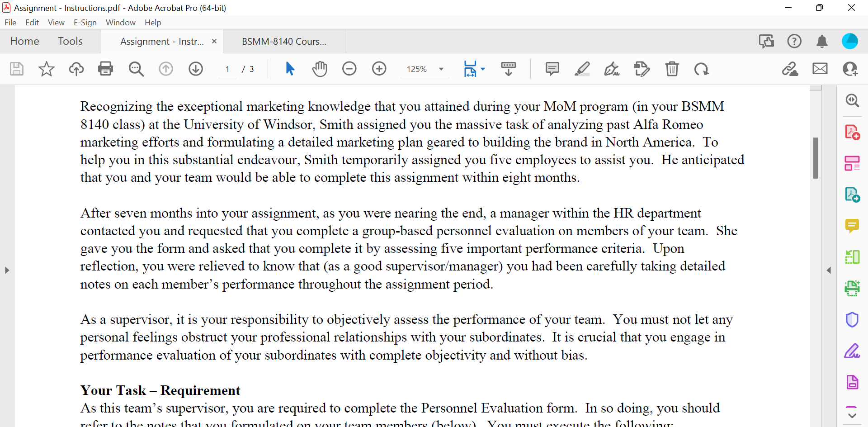
Task: Close the Assignment - Instr... tab
Action: (x=214, y=41)
